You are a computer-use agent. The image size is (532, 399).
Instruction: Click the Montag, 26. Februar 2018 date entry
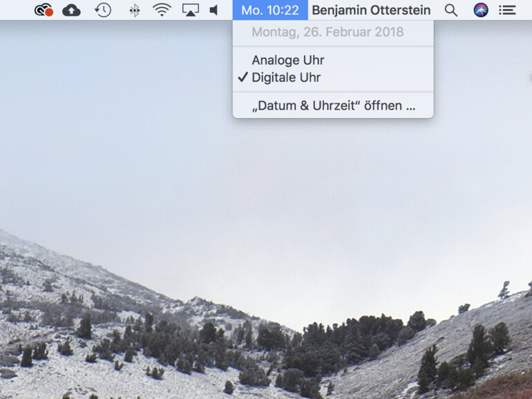pyautogui.click(x=333, y=32)
